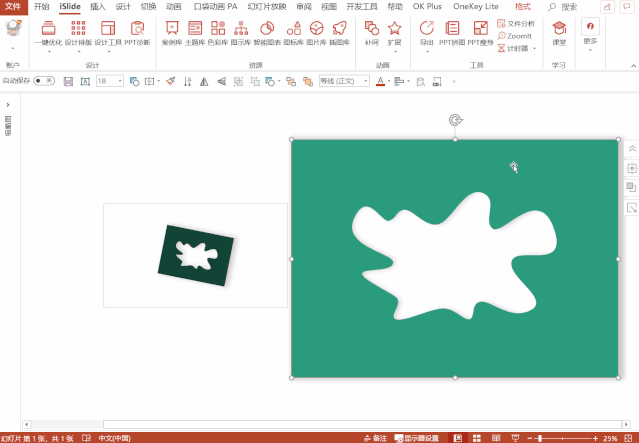639x443 pixels.
Task: Open 文件分析 file analysis
Action: (516, 24)
